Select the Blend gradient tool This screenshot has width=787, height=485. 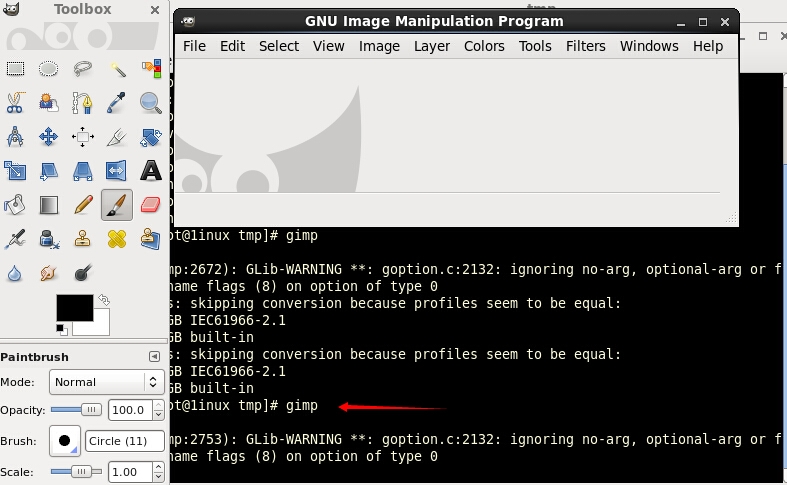[x=49, y=205]
